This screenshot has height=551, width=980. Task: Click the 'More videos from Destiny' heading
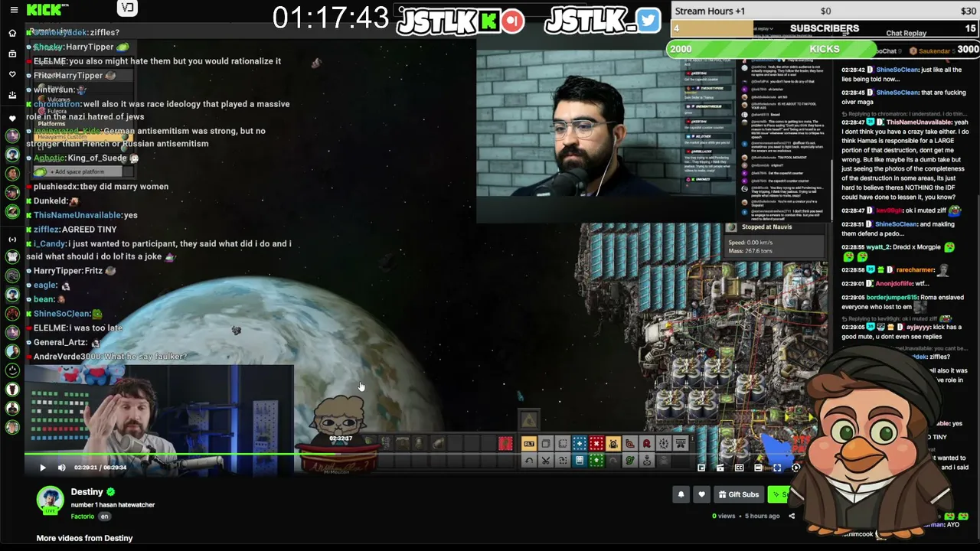85,538
